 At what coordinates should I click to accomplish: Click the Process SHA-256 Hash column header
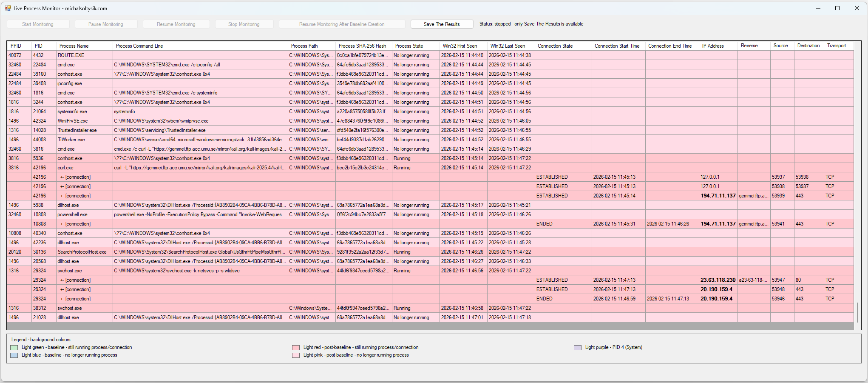(x=362, y=46)
